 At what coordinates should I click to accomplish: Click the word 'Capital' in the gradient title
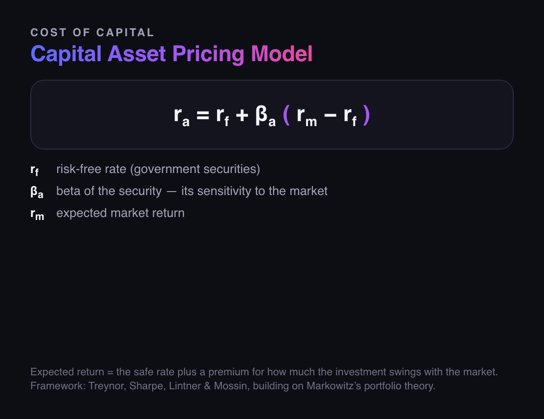66,54
